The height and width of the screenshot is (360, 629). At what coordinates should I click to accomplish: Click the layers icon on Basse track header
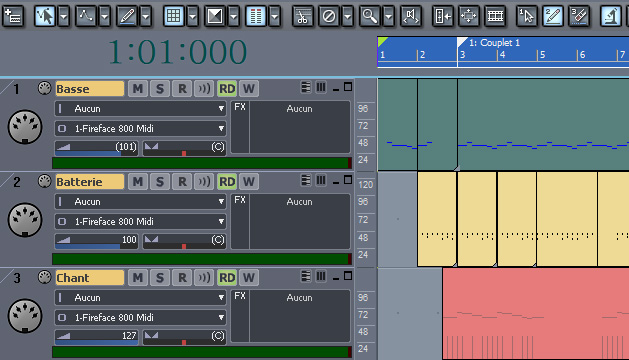coord(306,87)
